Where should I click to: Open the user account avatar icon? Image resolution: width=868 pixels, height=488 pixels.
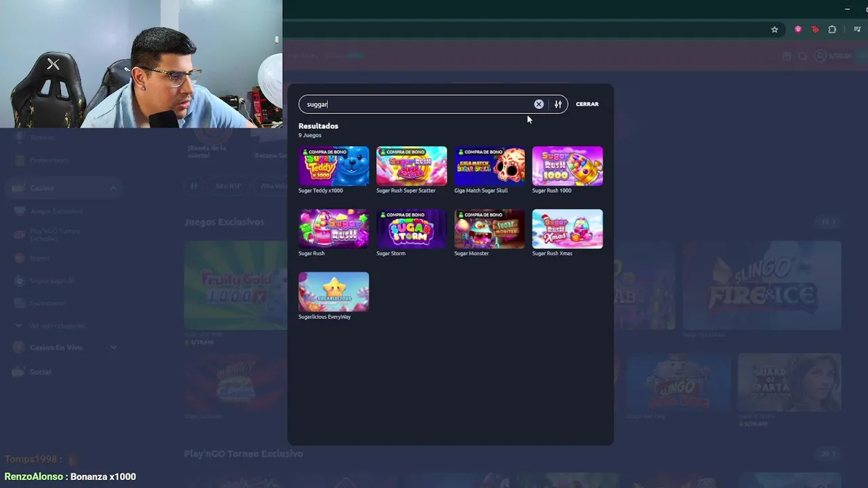[820, 56]
